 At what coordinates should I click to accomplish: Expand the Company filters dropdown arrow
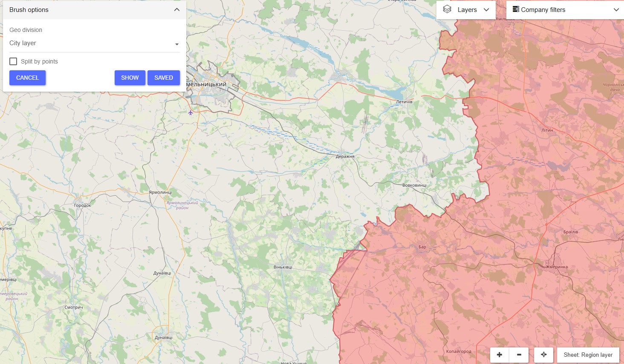(616, 10)
